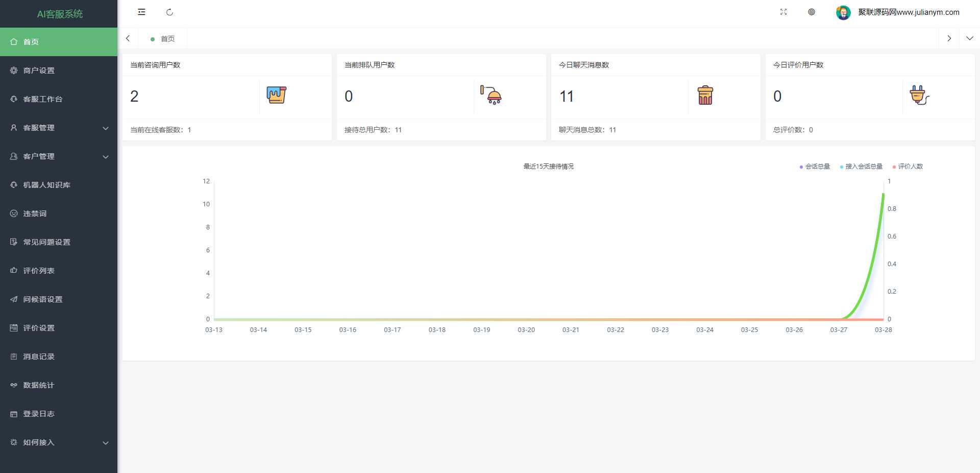Open the tab options dropdown arrow
The width and height of the screenshot is (980, 473).
[969, 38]
